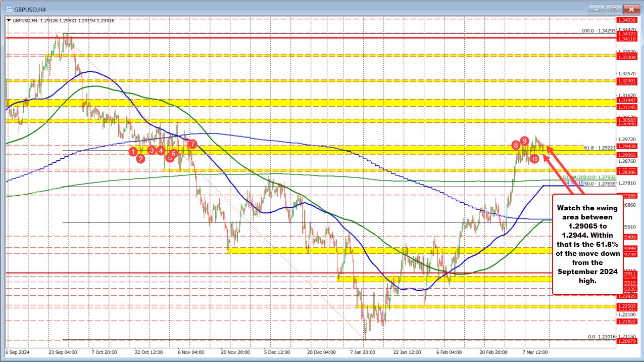The height and width of the screenshot is (362, 644).
Task: Expand the GBPUSD,H4 OHLC data disclosure triangle
Action: pyautogui.click(x=8, y=21)
